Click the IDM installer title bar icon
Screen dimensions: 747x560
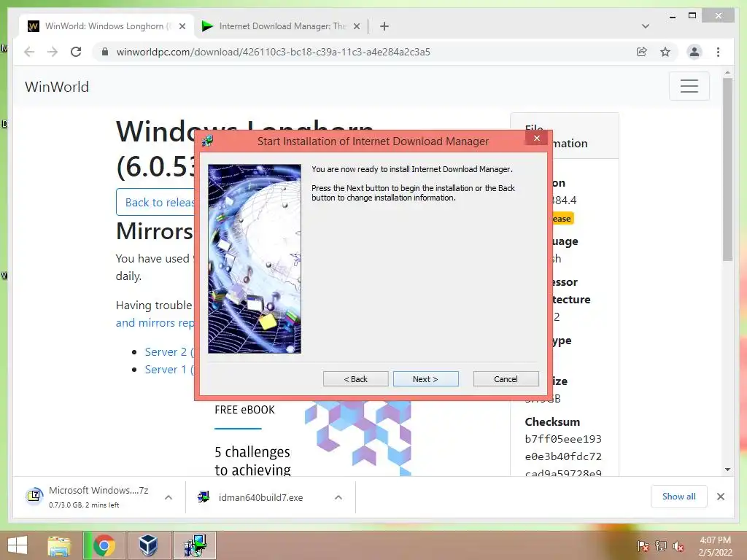pos(207,141)
